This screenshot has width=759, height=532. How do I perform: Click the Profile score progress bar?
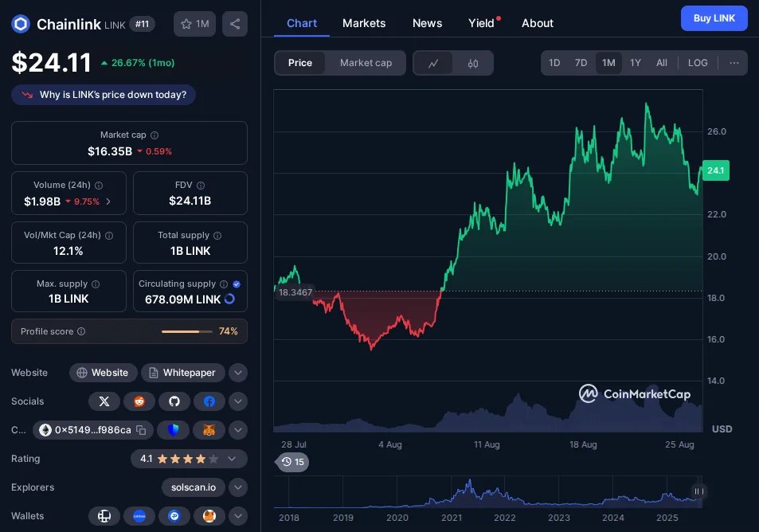coord(187,331)
